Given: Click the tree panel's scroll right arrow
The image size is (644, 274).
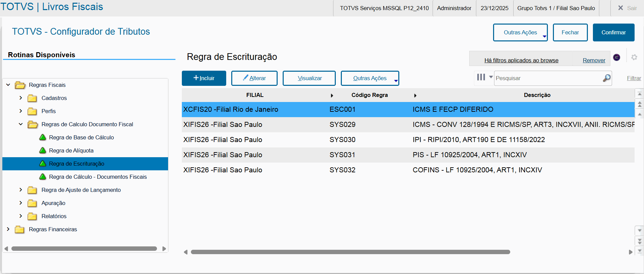Looking at the screenshot, I should pos(164,249).
